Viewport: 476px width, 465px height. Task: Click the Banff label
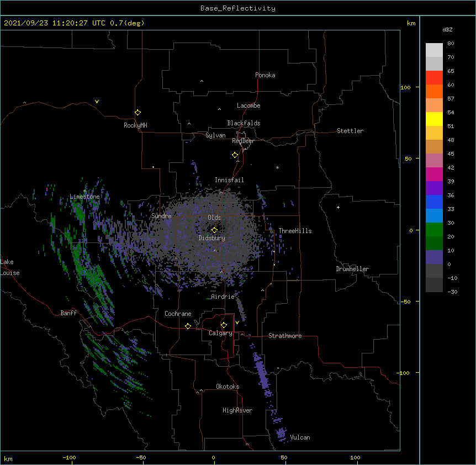tap(68, 313)
